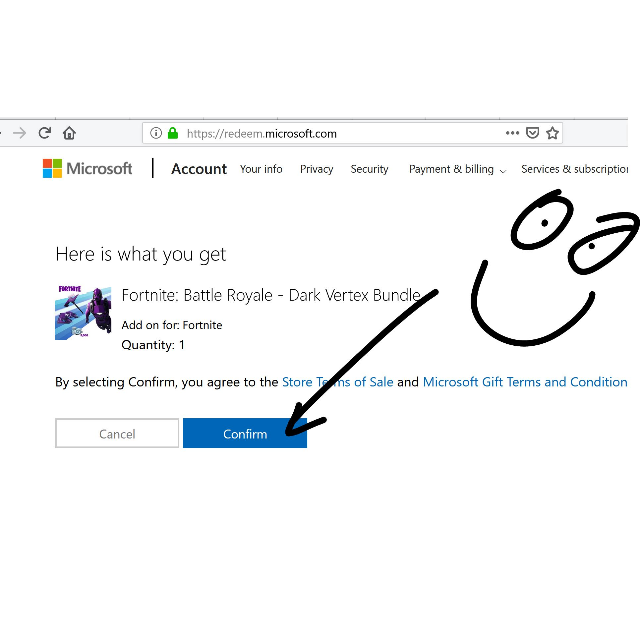
Task: Open the page actions three-dot menu
Action: [x=512, y=133]
